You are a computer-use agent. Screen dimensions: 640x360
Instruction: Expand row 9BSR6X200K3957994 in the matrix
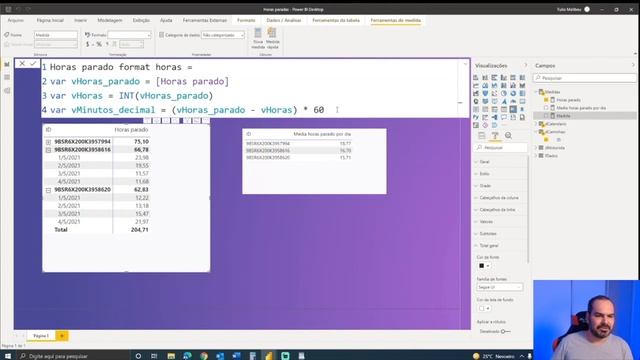click(48, 142)
